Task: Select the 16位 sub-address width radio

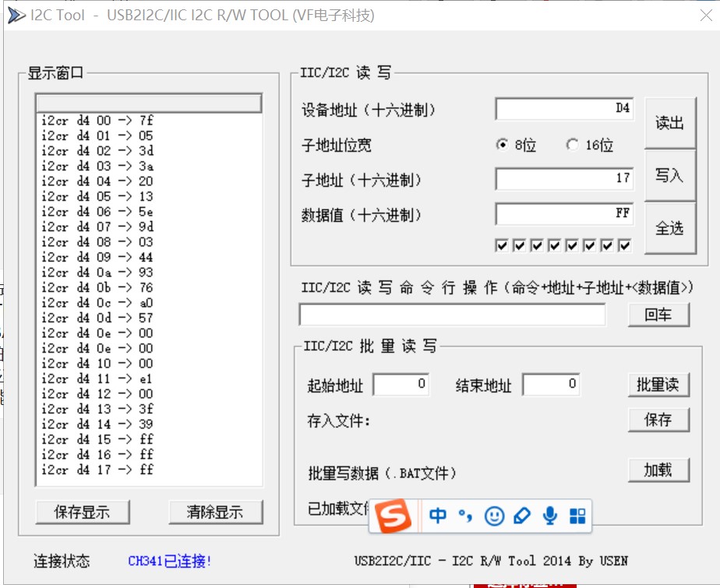Action: [x=572, y=145]
